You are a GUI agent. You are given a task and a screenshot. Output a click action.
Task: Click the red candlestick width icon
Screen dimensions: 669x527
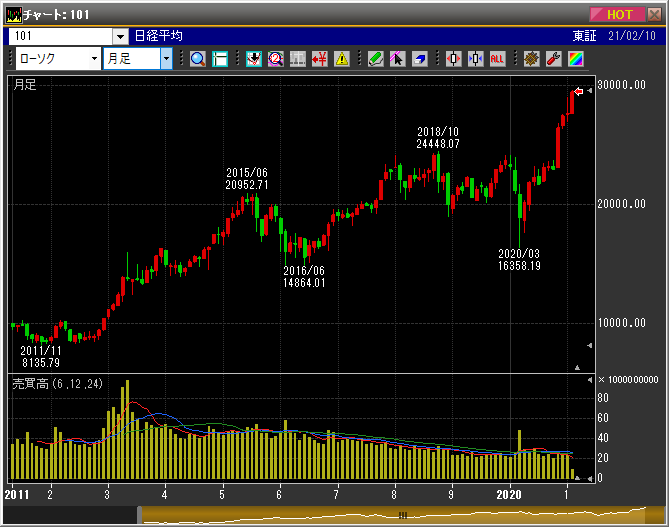(x=453, y=59)
